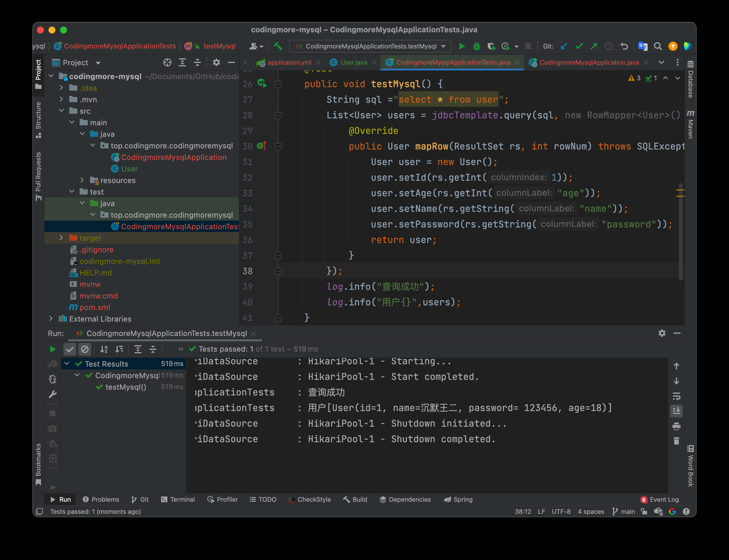Image resolution: width=729 pixels, height=560 pixels.
Task: Click the green Run button in toolbar
Action: pyautogui.click(x=462, y=46)
